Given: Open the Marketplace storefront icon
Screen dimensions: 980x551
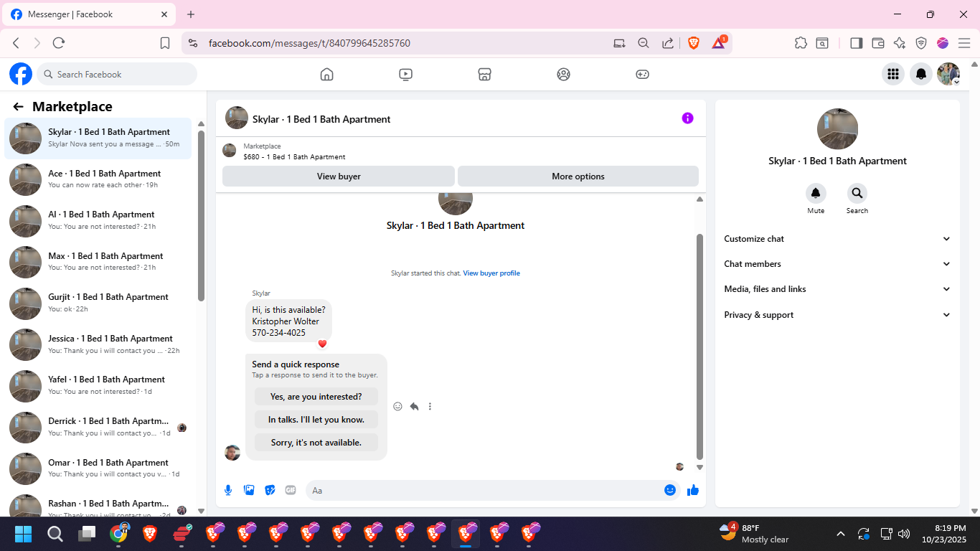Looking at the screenshot, I should coord(485,74).
